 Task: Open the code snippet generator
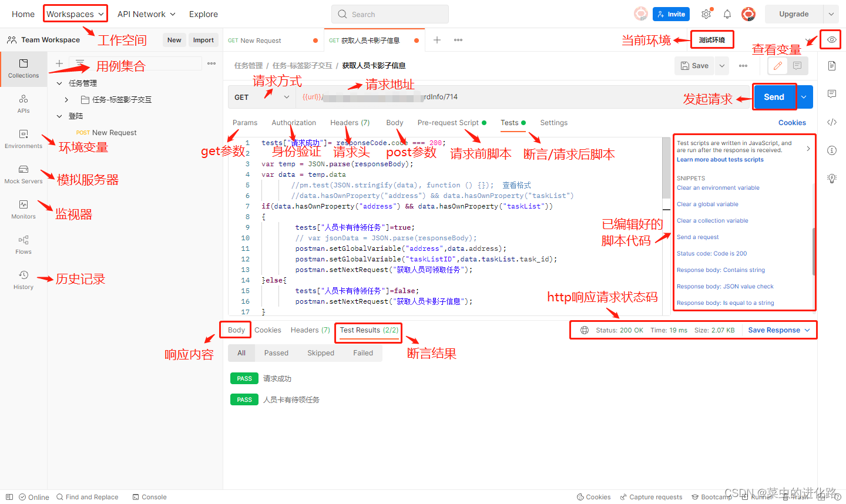(x=832, y=122)
